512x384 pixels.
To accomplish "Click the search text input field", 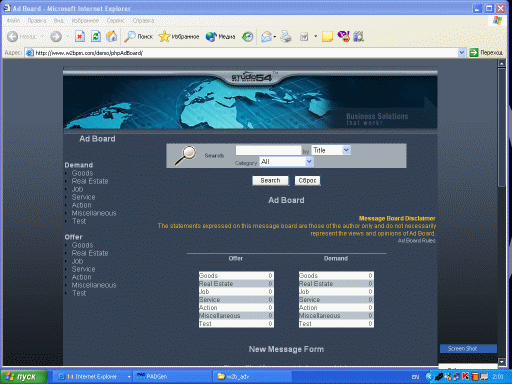I will click(x=268, y=150).
